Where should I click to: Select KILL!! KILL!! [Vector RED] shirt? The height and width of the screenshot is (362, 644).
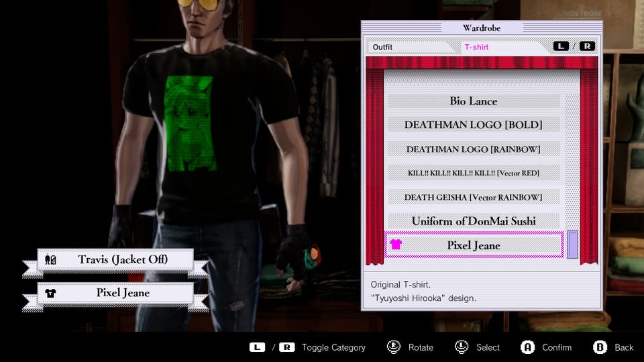click(474, 173)
